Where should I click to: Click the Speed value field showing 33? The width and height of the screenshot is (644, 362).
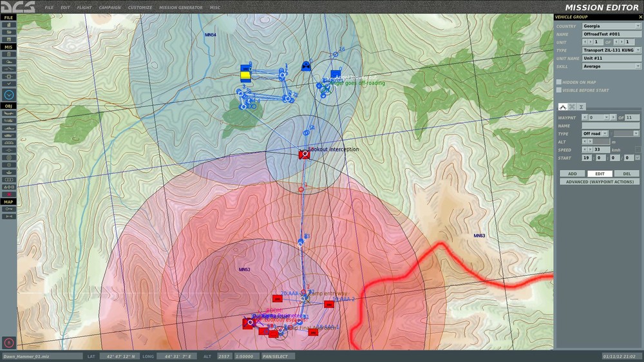tap(601, 149)
